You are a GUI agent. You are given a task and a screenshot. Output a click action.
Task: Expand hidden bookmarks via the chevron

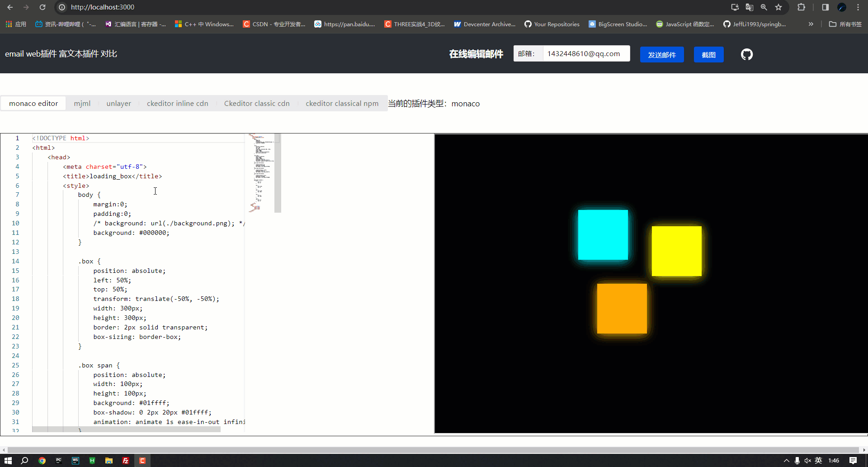point(811,24)
